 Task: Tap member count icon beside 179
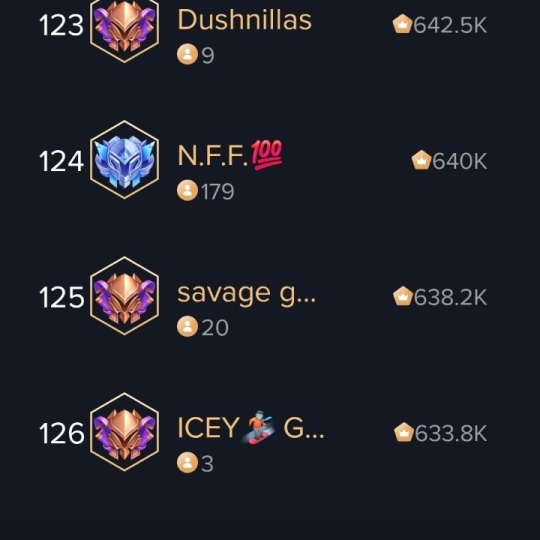click(x=187, y=190)
